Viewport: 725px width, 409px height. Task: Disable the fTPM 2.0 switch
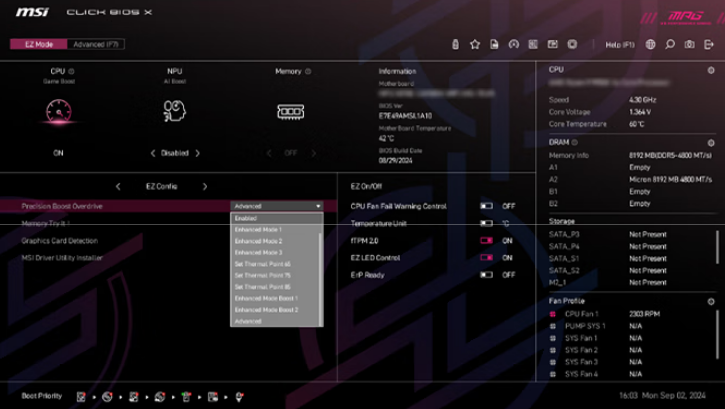click(x=486, y=240)
